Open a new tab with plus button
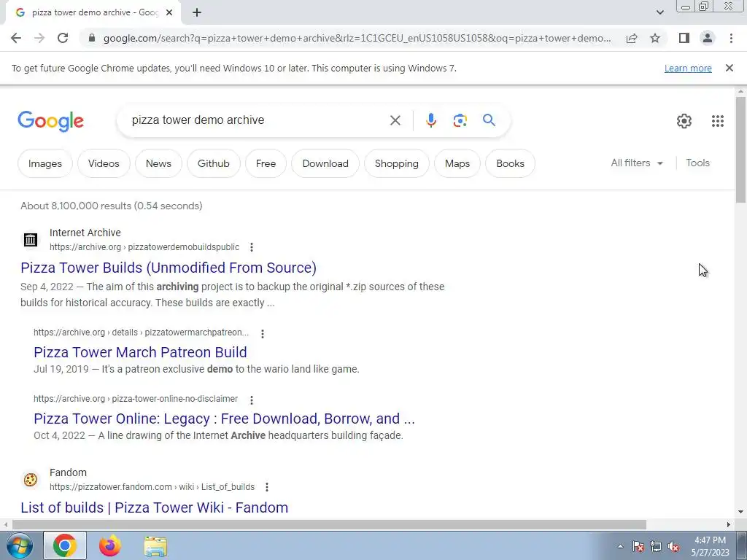The height and width of the screenshot is (560, 747). (x=197, y=13)
